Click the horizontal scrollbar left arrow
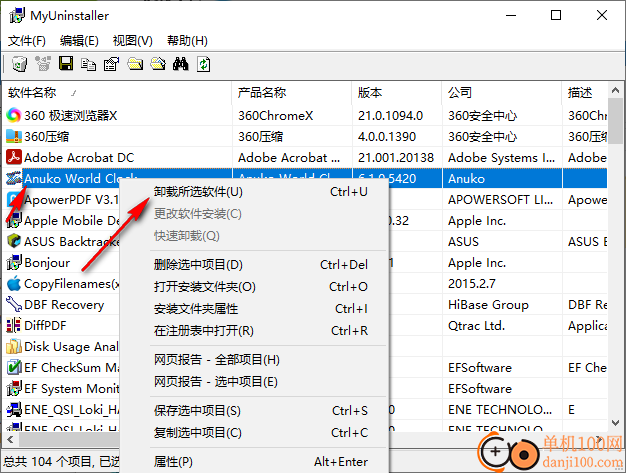The width and height of the screenshot is (626, 473). (x=10, y=439)
